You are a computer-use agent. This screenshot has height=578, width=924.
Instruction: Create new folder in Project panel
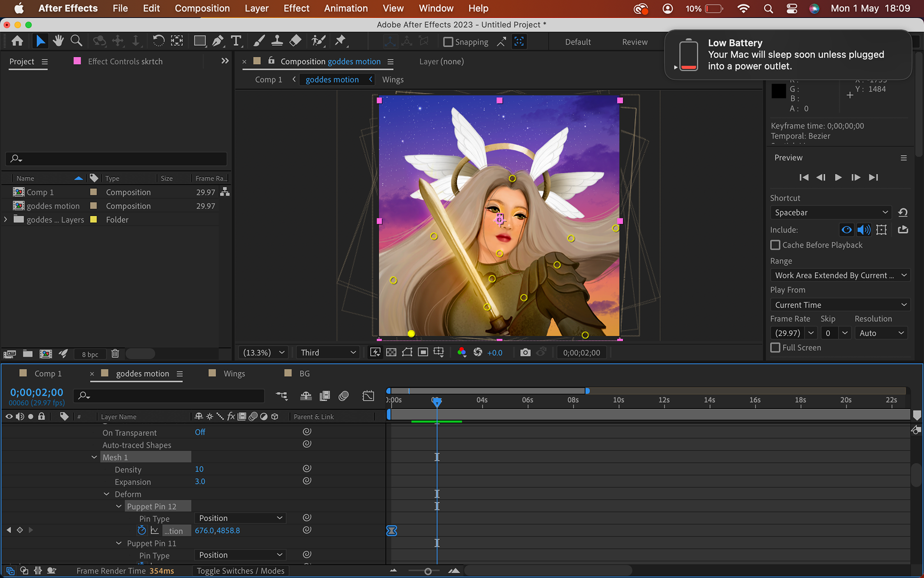28,354
